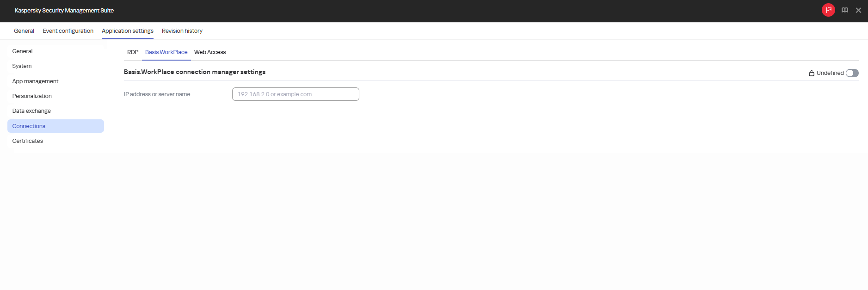Click the Kaspersky Security Management Suite title
This screenshot has height=290, width=868.
(64, 10)
